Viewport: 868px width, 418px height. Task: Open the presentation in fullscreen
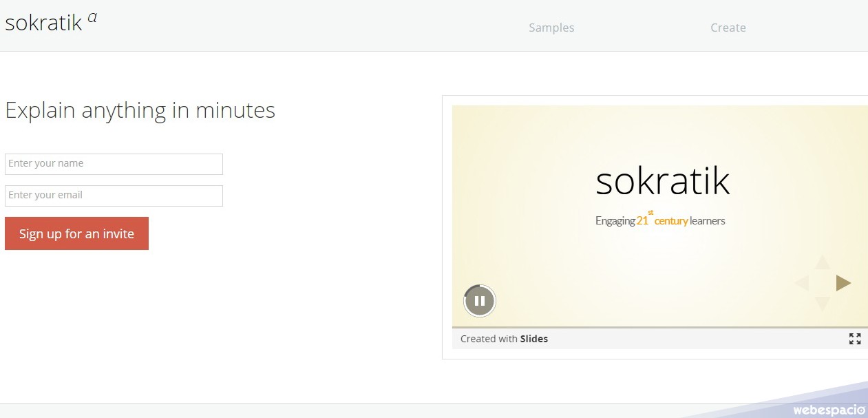point(855,339)
